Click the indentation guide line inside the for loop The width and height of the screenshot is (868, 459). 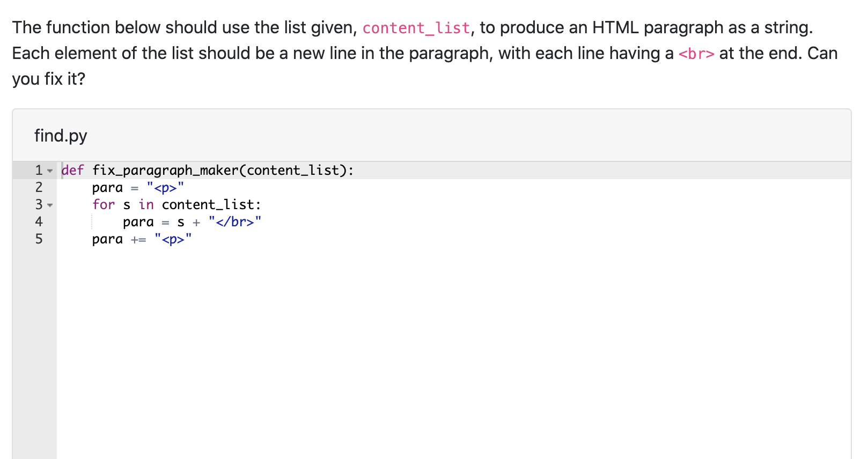click(x=92, y=222)
